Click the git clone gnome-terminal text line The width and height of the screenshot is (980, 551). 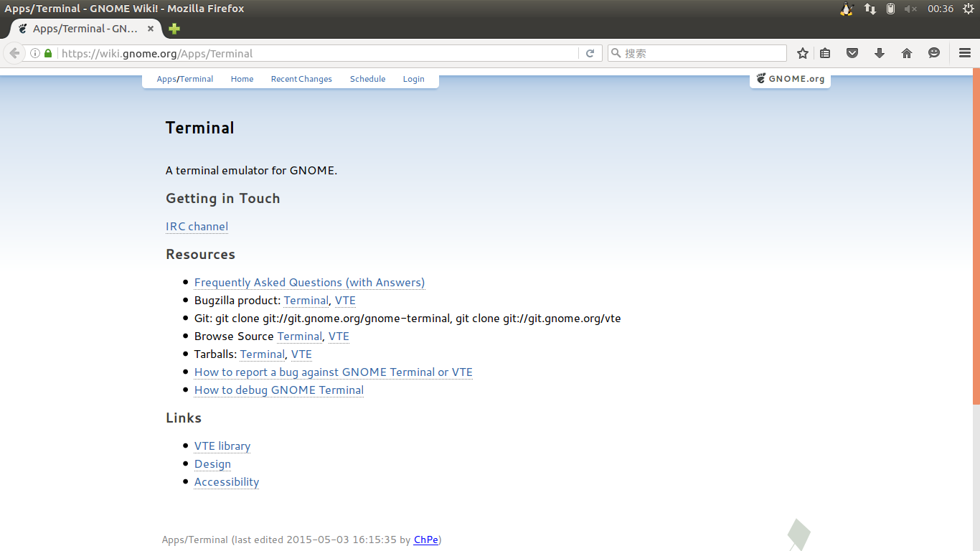coord(407,319)
